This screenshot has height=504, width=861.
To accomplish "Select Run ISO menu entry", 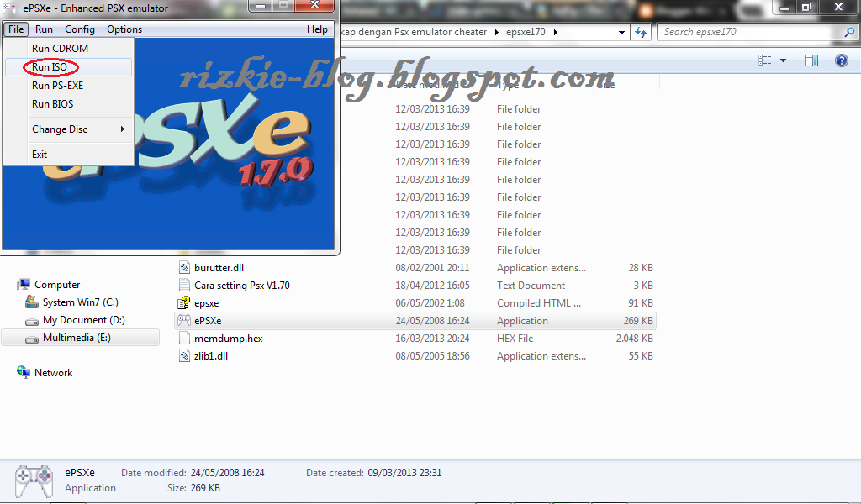I will click(x=68, y=67).
